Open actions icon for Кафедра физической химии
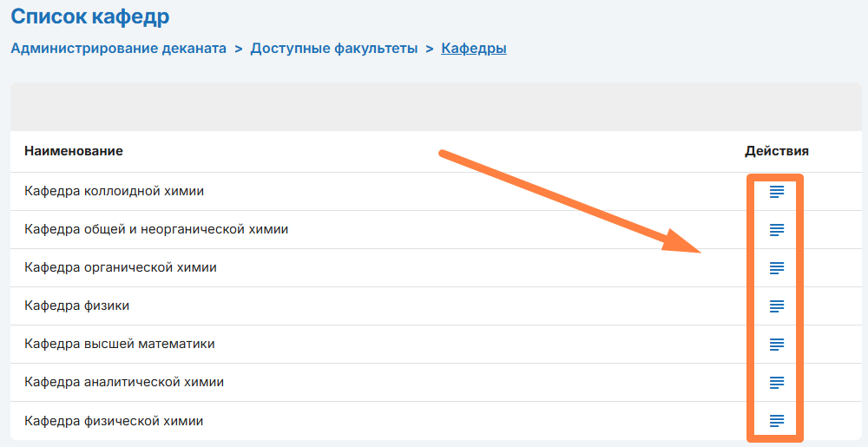 pyautogui.click(x=777, y=421)
